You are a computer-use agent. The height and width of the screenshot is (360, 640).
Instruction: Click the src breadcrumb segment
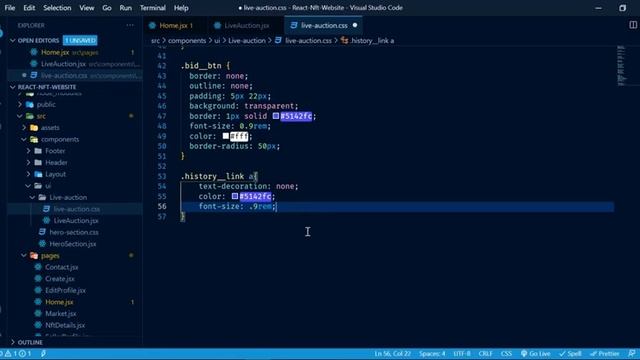[155, 40]
